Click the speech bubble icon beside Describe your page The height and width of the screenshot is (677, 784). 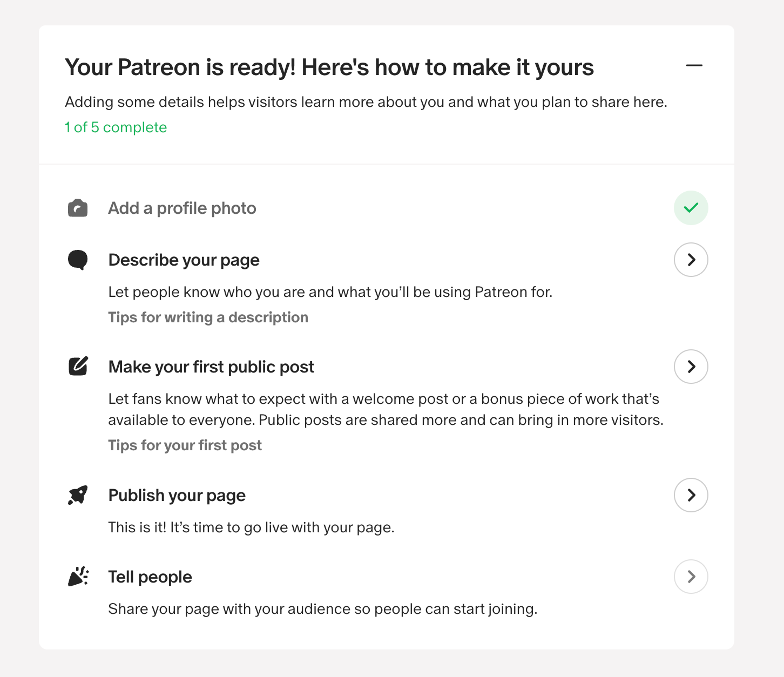77,260
